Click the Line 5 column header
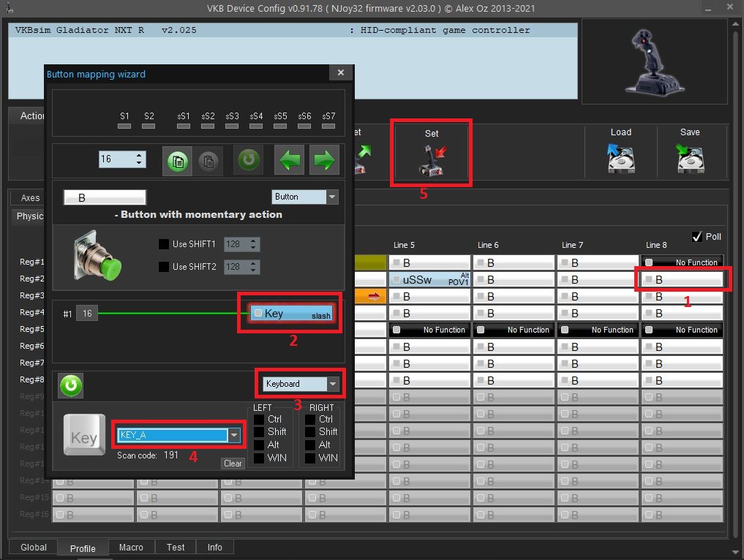The height and width of the screenshot is (560, 744). [x=404, y=245]
